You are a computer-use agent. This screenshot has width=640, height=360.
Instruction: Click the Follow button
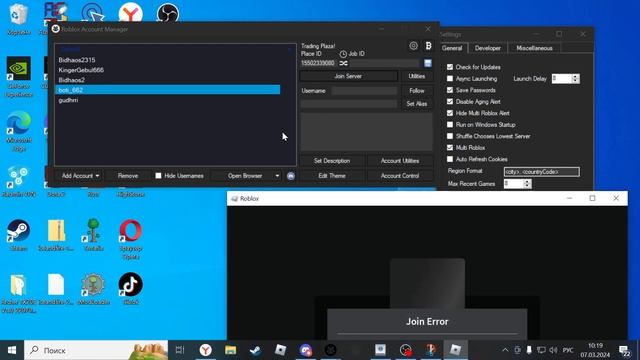(x=416, y=91)
